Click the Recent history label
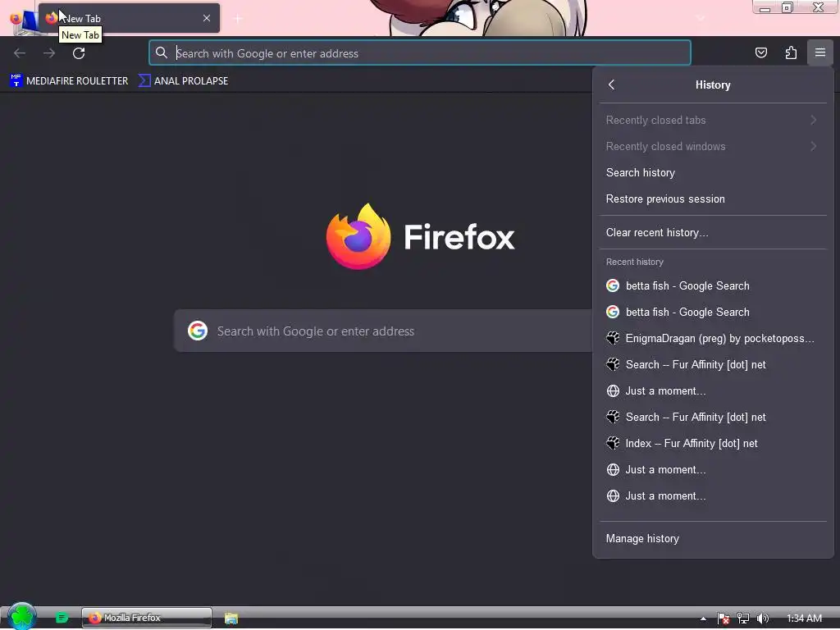This screenshot has width=840, height=630. [x=634, y=262]
